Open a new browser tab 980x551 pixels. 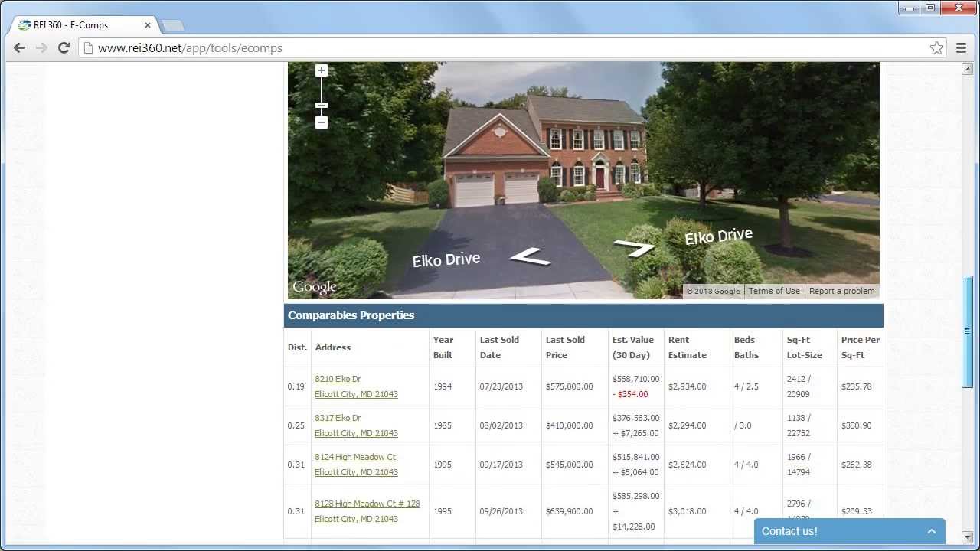173,25
